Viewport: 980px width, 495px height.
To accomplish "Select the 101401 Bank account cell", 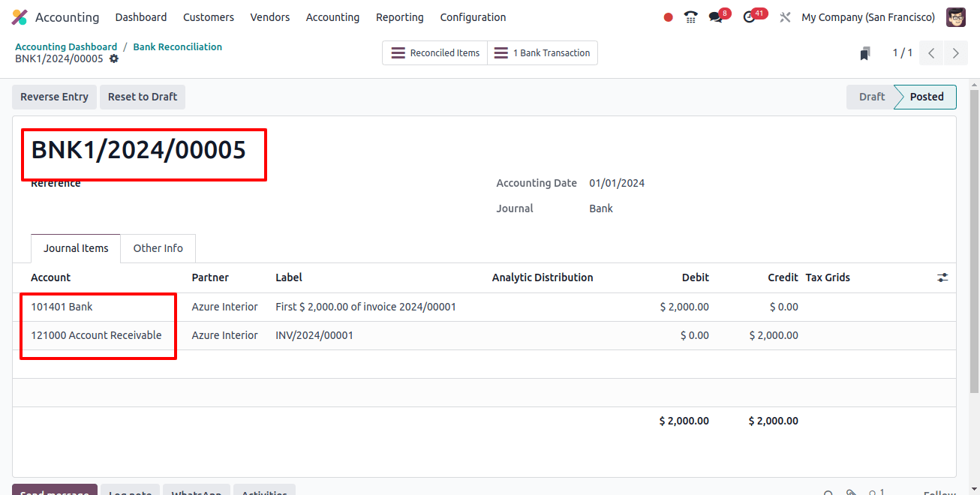I will [62, 307].
